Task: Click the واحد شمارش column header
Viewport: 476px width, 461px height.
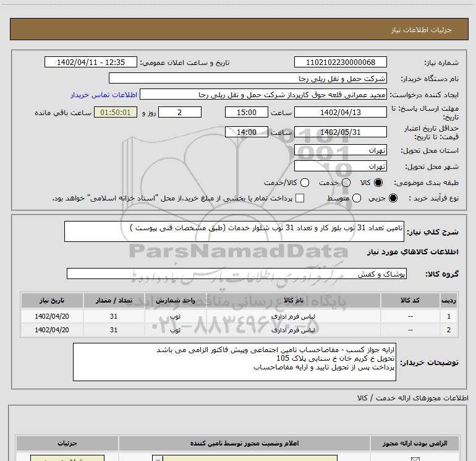Action: coord(175,300)
